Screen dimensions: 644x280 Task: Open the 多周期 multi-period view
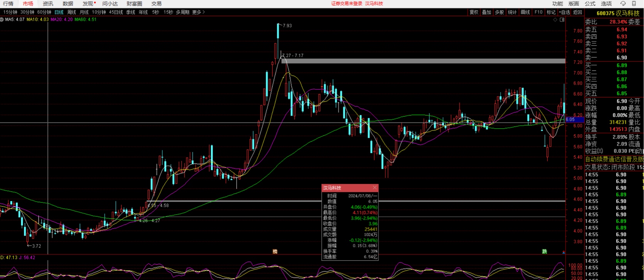pos(183,12)
